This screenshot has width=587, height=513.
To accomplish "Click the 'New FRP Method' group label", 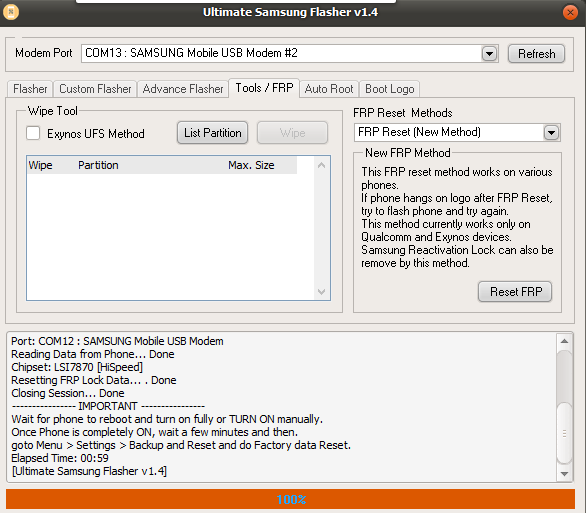I will coord(408,153).
